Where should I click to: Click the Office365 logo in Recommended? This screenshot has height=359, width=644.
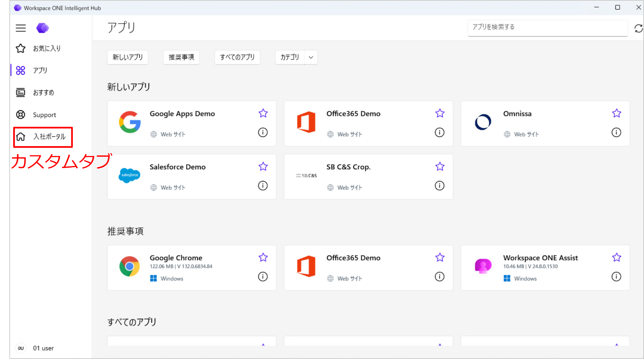click(x=306, y=266)
